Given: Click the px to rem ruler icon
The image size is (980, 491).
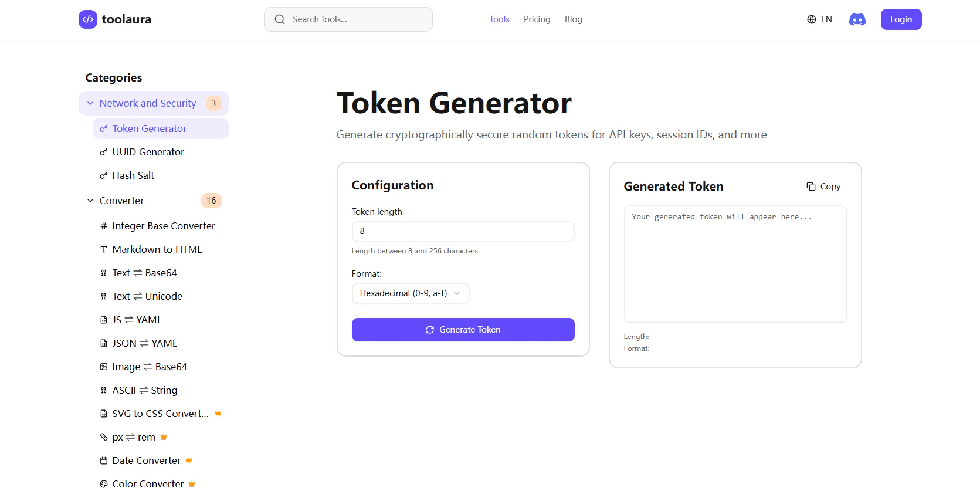Looking at the screenshot, I should point(104,437).
